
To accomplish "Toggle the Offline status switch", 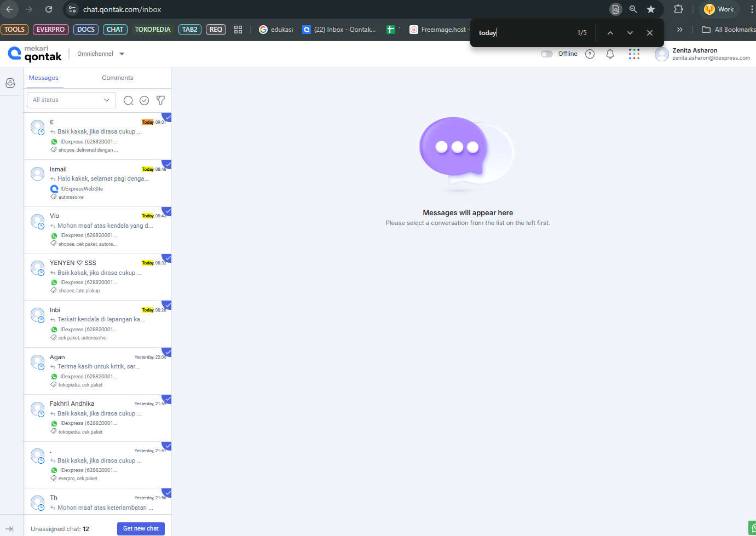I will click(x=546, y=54).
